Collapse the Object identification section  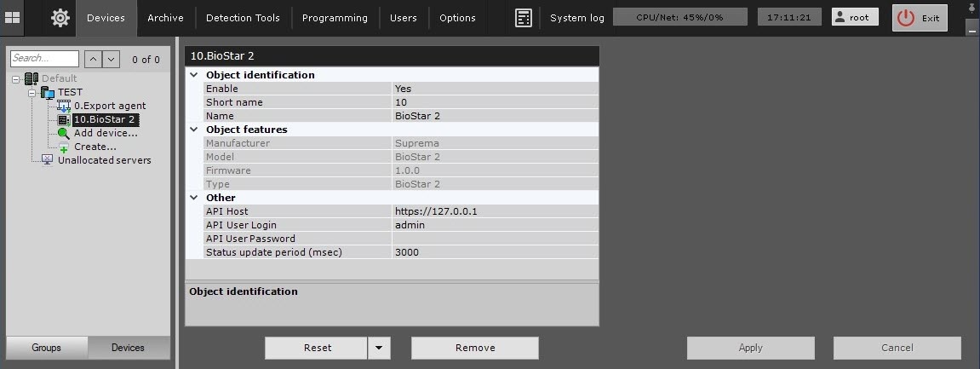(x=194, y=75)
